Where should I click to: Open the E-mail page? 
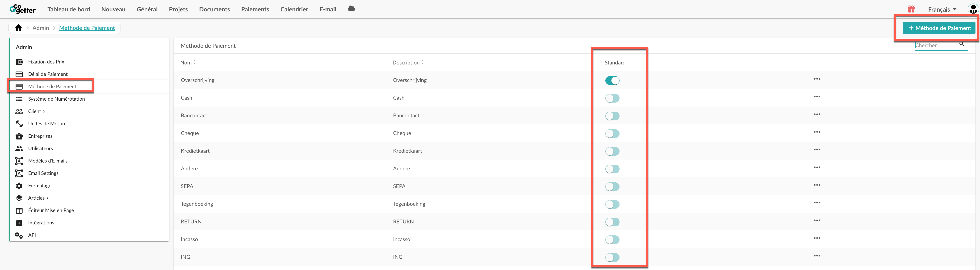[328, 9]
